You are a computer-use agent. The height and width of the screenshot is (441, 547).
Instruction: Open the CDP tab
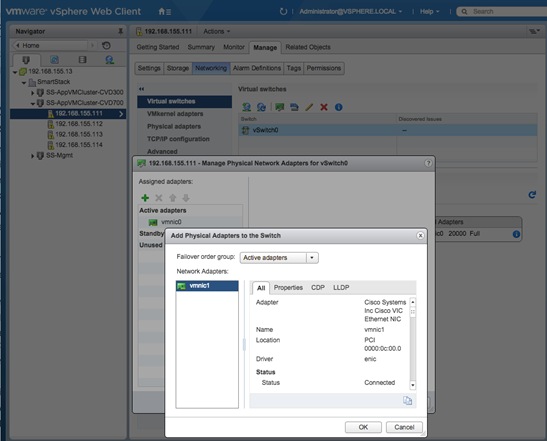[x=318, y=287]
